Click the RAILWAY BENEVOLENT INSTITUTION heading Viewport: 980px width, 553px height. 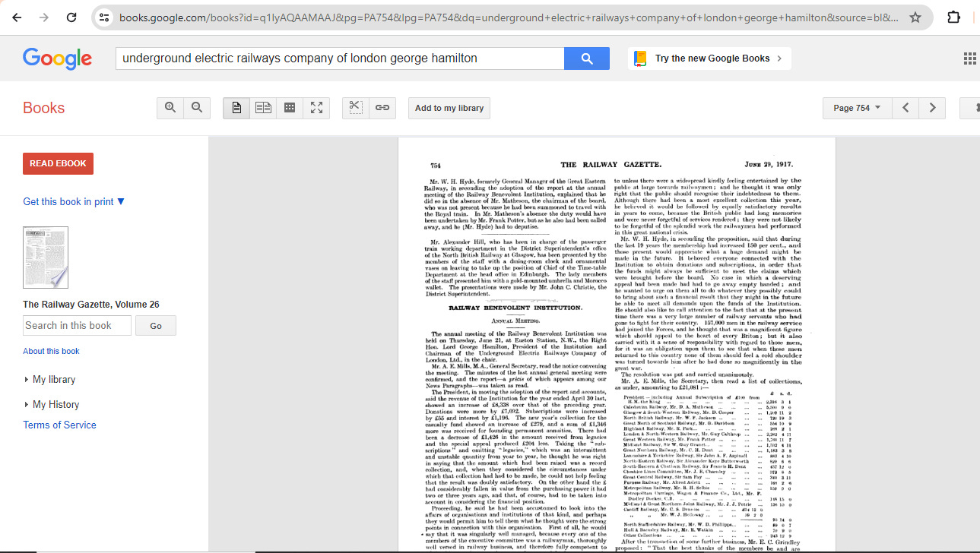point(515,307)
